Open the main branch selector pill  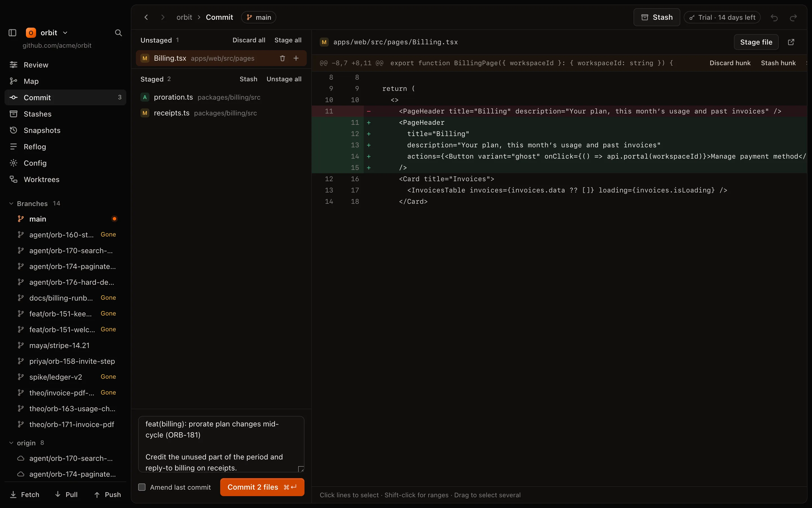(258, 17)
